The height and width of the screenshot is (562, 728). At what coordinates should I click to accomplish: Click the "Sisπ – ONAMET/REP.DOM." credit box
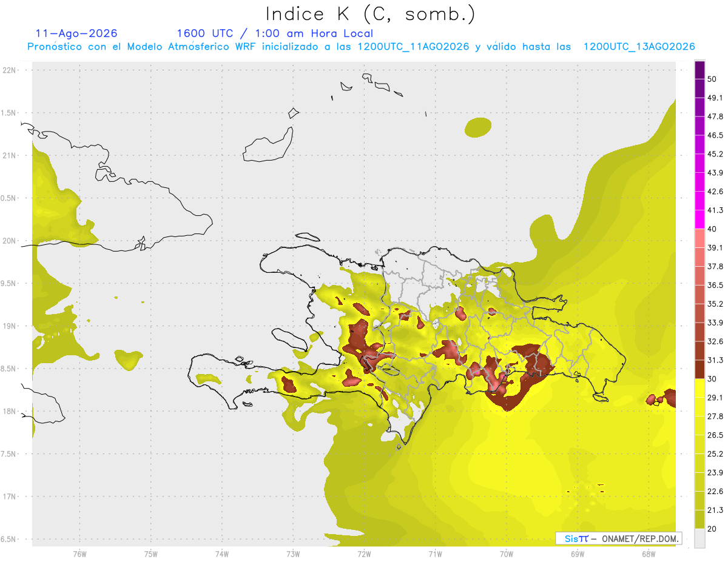[618, 538]
